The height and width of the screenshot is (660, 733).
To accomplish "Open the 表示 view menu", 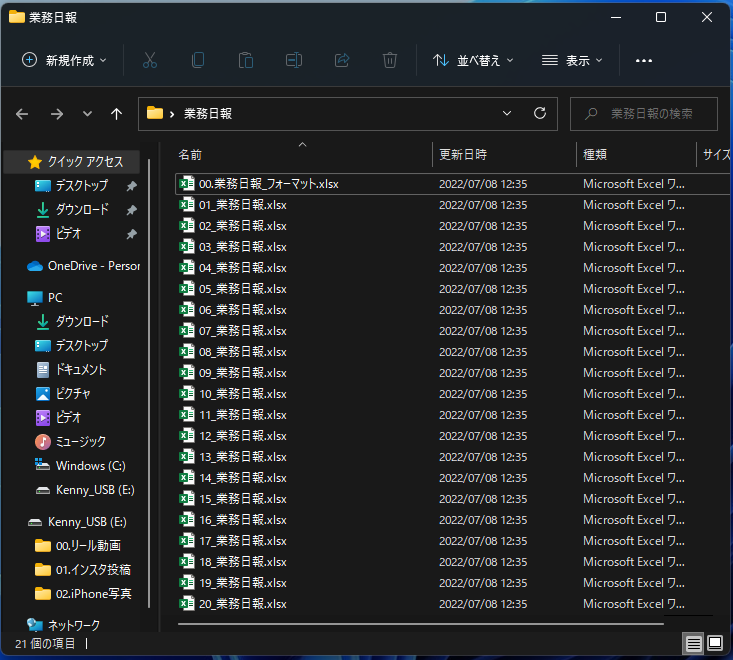I will (572, 60).
